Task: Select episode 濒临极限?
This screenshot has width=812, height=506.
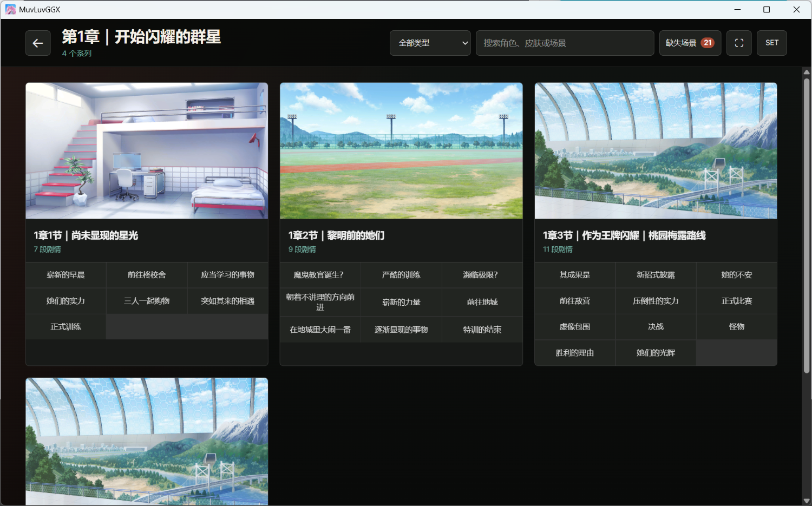Action: (x=482, y=275)
